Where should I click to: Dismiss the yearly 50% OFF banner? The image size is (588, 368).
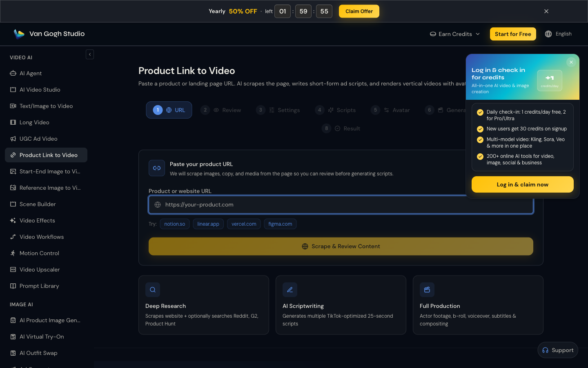point(546,11)
